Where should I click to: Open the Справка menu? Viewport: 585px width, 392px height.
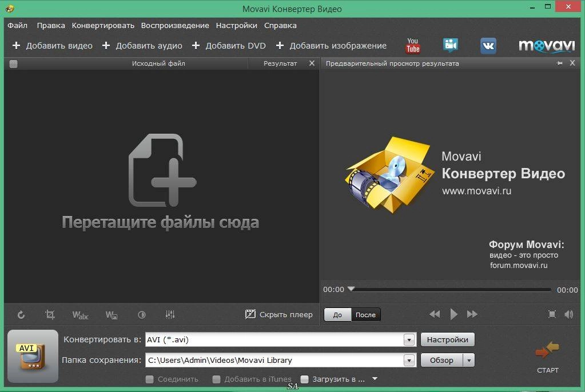tap(280, 25)
